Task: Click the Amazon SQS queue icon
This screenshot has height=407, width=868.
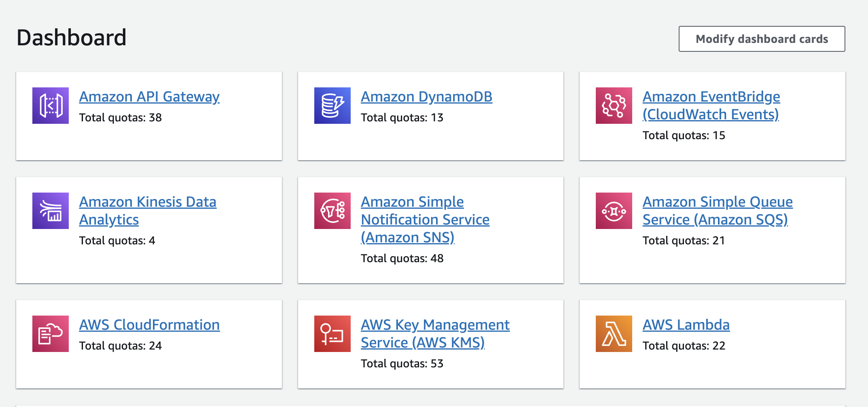Action: [x=614, y=211]
